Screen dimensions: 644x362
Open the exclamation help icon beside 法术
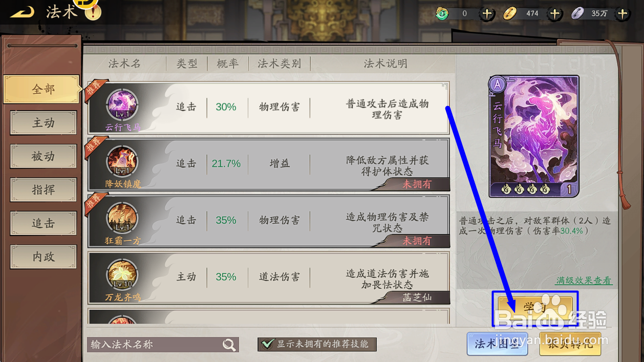click(92, 11)
